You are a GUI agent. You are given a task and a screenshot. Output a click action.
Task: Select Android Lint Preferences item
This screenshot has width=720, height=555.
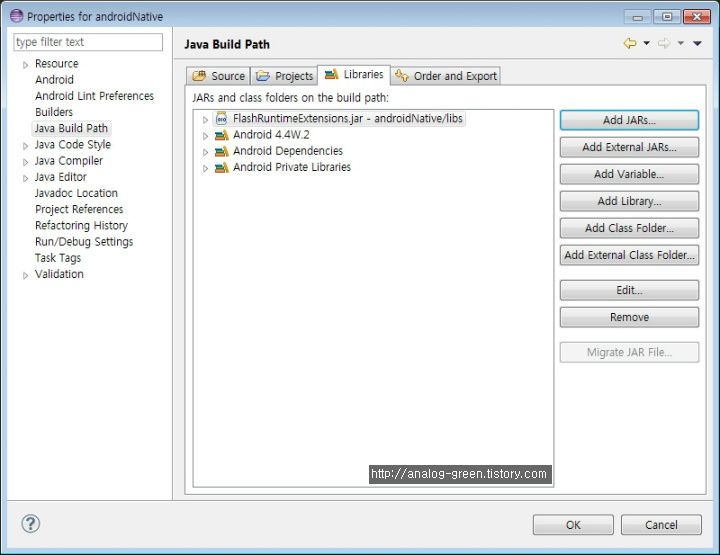(x=94, y=96)
